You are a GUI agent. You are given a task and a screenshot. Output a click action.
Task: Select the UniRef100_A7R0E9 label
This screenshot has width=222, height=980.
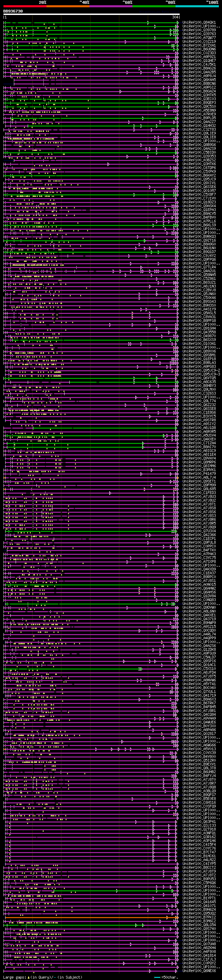(x=199, y=114)
